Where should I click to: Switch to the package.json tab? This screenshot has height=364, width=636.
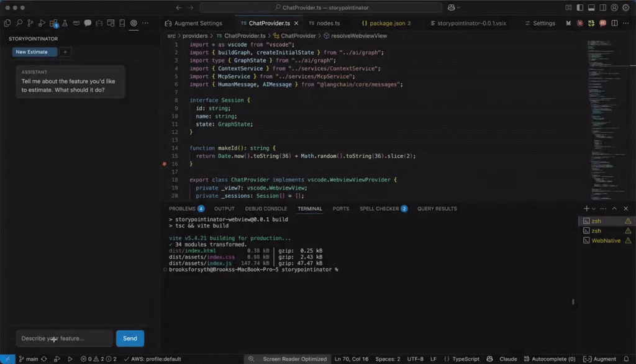pyautogui.click(x=386, y=23)
